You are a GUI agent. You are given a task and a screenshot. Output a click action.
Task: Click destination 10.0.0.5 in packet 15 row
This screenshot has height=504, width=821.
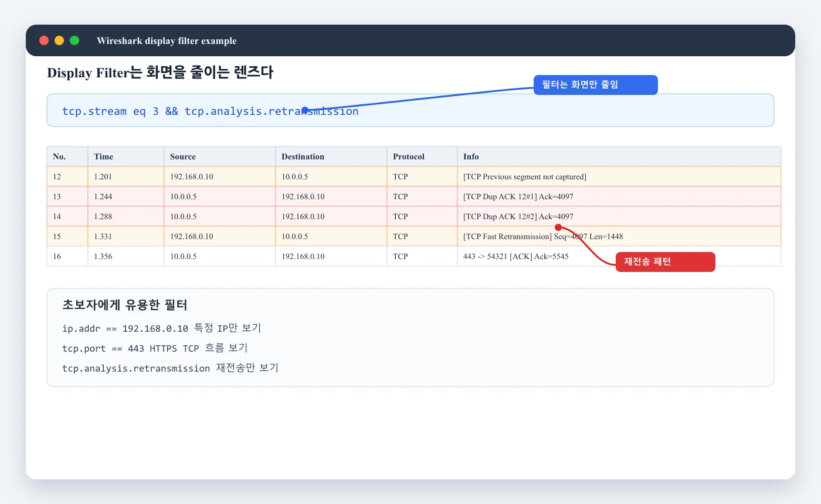331,236
